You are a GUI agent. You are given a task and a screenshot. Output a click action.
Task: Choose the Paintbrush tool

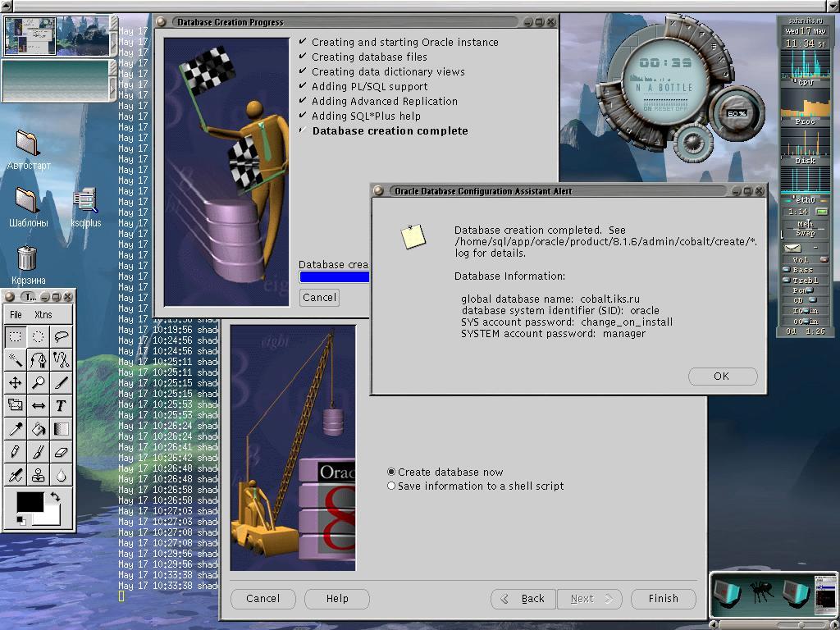click(x=38, y=452)
